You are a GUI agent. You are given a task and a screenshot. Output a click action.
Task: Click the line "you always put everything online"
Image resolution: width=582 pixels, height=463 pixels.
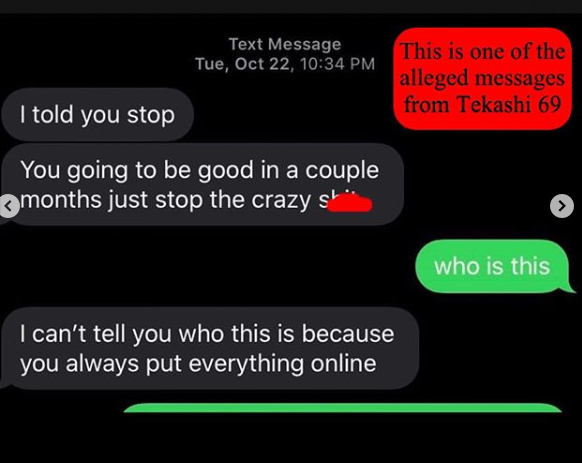coord(198,363)
